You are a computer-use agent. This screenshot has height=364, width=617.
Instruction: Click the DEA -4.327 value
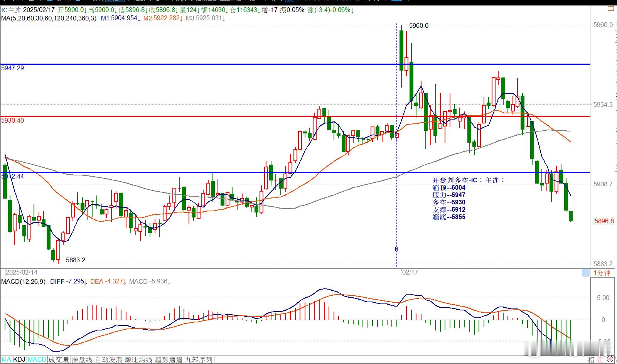coord(108,281)
